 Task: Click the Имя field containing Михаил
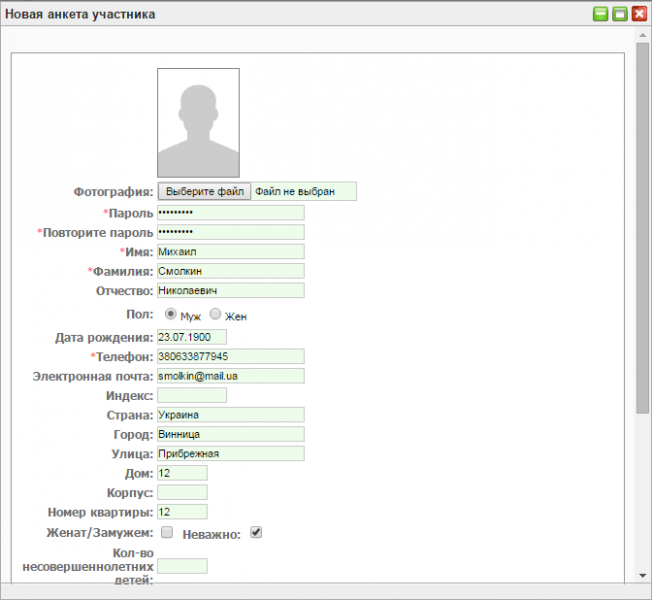pyautogui.click(x=230, y=252)
